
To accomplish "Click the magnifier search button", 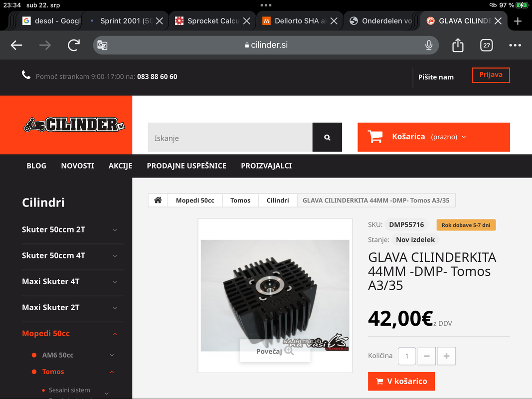I will 327,137.
